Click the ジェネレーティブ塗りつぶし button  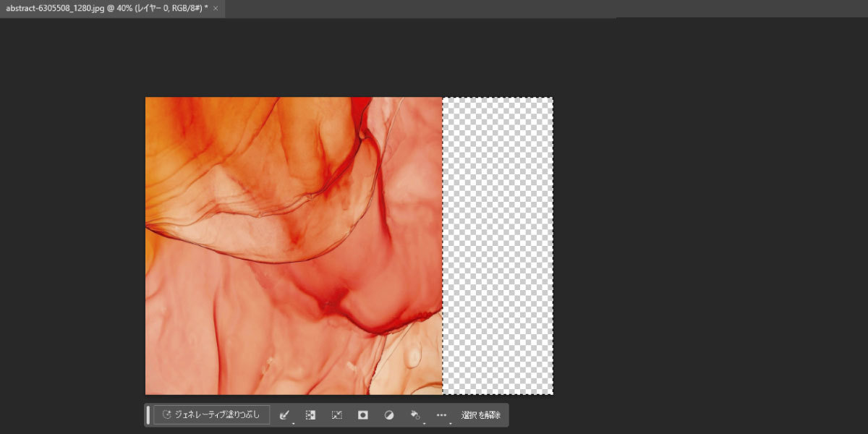pos(211,415)
